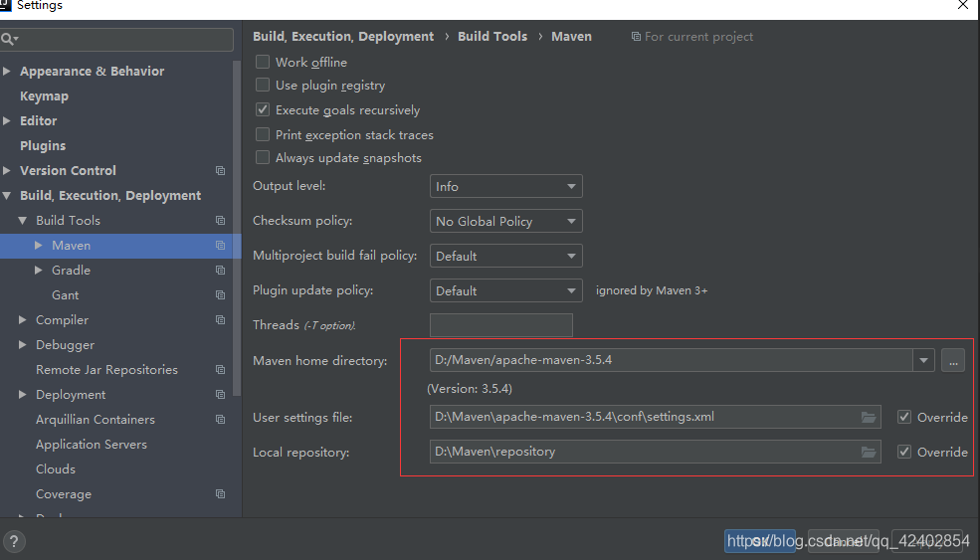Select Gant under Build Tools

(65, 295)
